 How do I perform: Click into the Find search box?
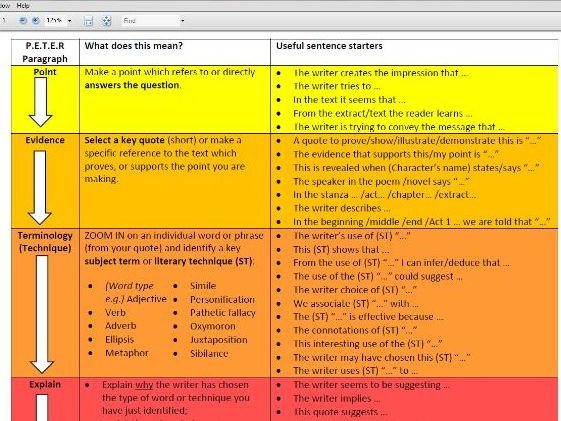tap(150, 21)
